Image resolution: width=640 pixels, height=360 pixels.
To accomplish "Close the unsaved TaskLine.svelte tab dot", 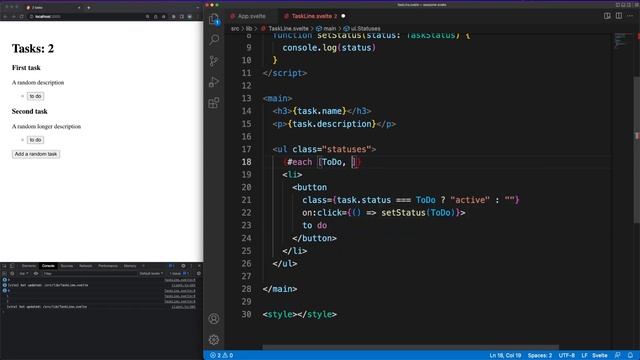I will (343, 16).
